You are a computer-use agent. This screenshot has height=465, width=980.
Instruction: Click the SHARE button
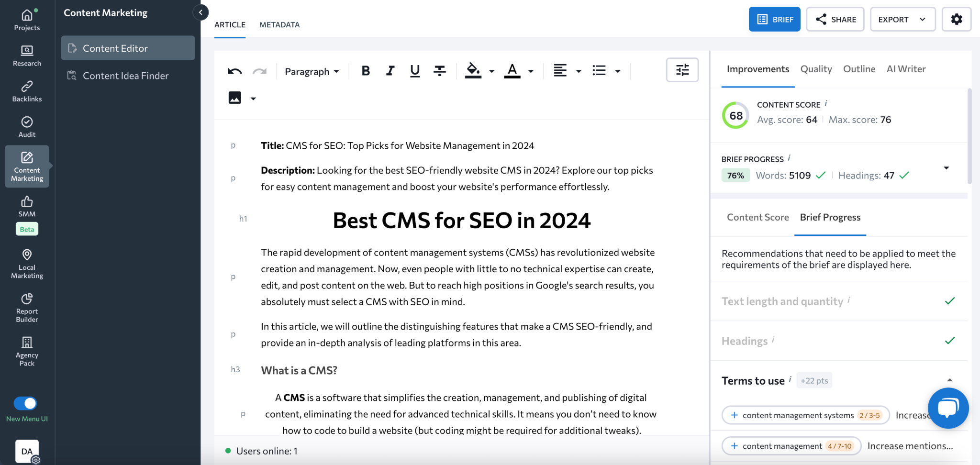[x=835, y=19]
